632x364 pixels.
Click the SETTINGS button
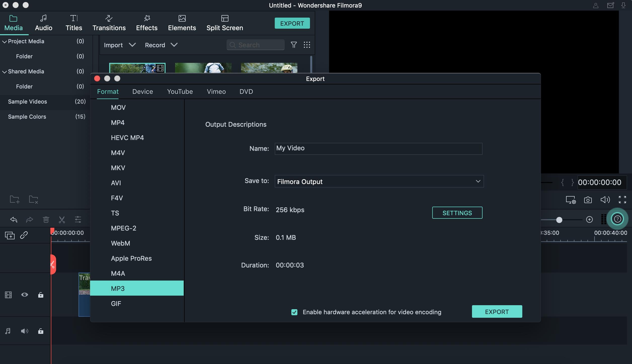(457, 213)
